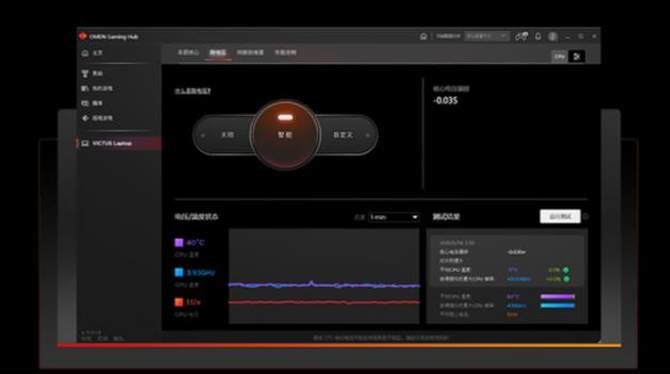
Task: Open the remote play icon in sidebar
Action: [x=85, y=118]
